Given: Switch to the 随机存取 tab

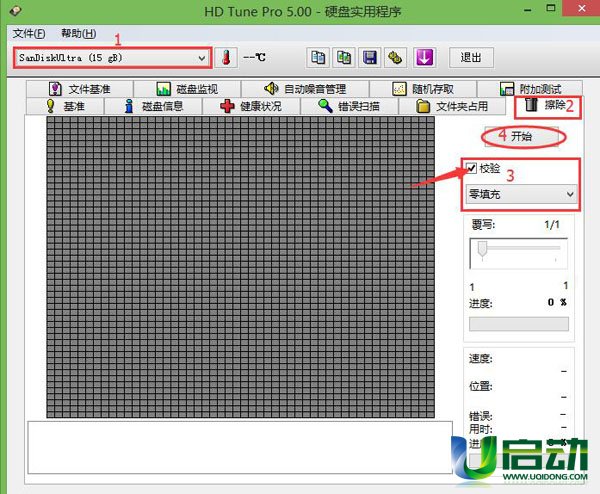Looking at the screenshot, I should (x=423, y=89).
